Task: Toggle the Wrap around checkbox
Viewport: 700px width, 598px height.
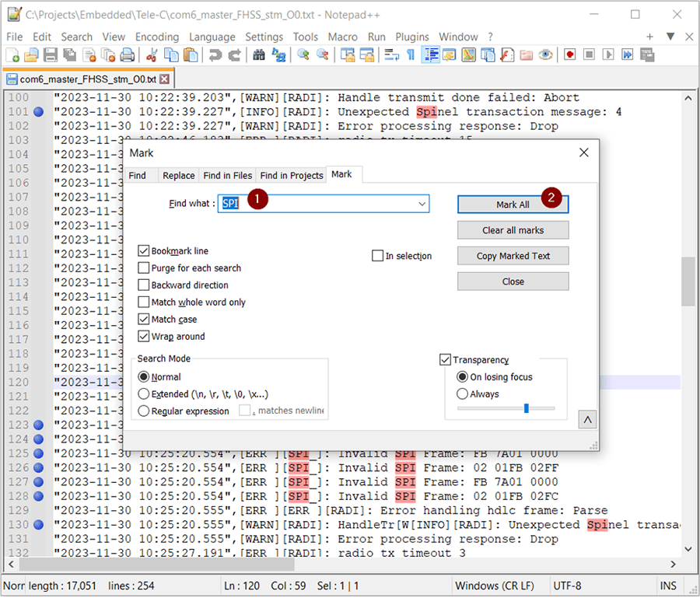Action: coord(143,337)
